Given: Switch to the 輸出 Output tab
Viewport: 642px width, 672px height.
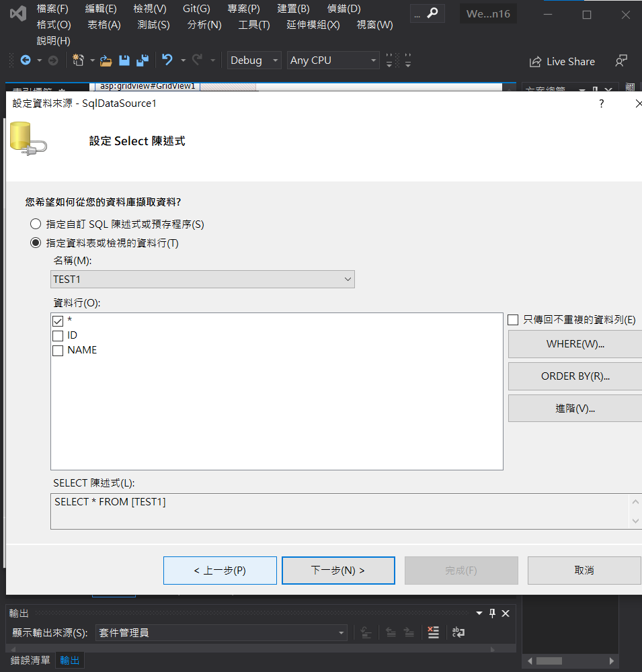Looking at the screenshot, I should coord(69,660).
